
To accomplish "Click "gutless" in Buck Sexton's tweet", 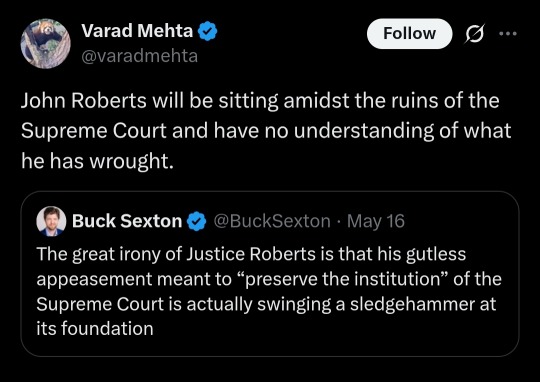I will pyautogui.click(x=436, y=255).
